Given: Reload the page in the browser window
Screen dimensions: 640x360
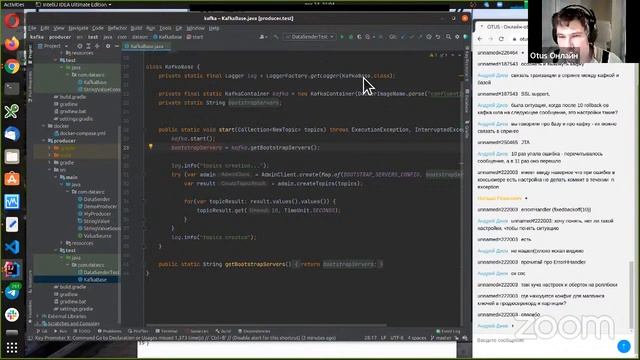Looking at the screenshot, I should [501, 39].
